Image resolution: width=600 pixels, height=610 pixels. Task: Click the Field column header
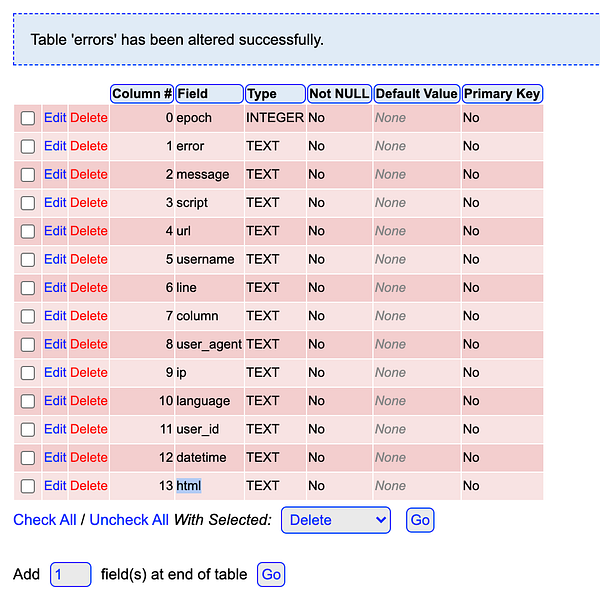209,94
